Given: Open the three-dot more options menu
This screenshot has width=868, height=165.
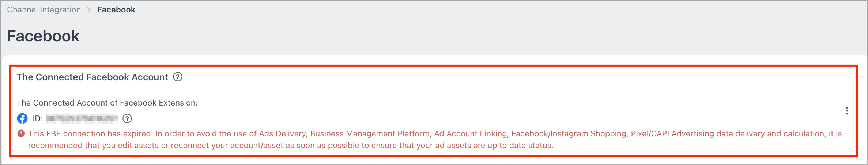Looking at the screenshot, I should point(847,111).
